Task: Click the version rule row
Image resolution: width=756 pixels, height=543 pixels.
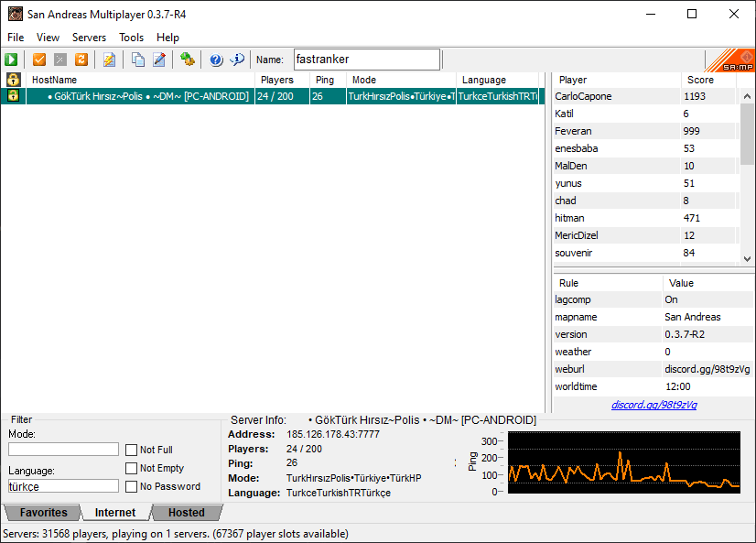Action: coord(653,334)
